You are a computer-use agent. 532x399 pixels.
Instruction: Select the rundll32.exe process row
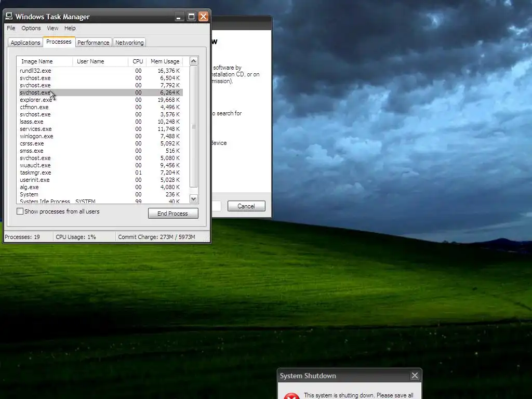tap(101, 71)
